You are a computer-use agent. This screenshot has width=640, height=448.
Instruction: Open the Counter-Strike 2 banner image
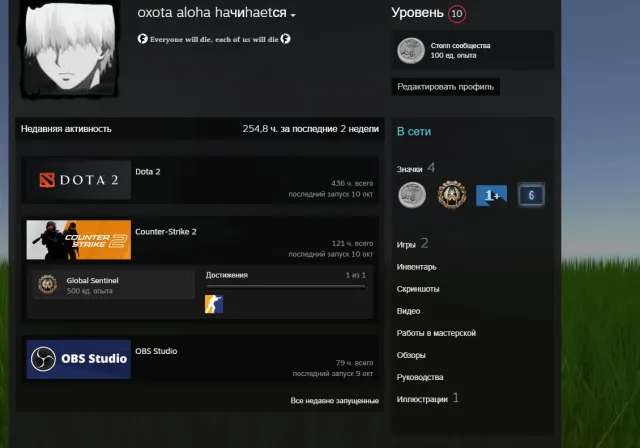click(x=79, y=240)
